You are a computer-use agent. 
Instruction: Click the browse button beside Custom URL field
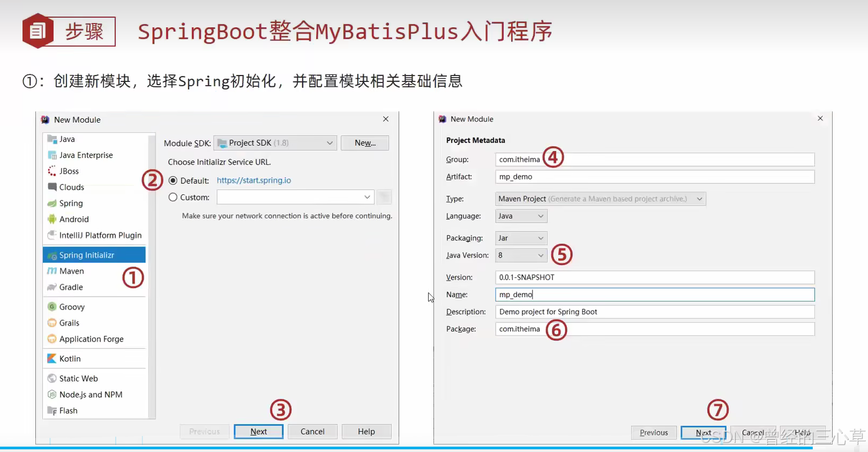tap(384, 197)
